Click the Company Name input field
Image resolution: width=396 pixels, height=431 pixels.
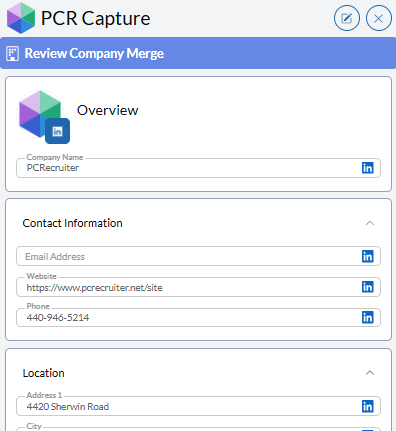tap(198, 168)
